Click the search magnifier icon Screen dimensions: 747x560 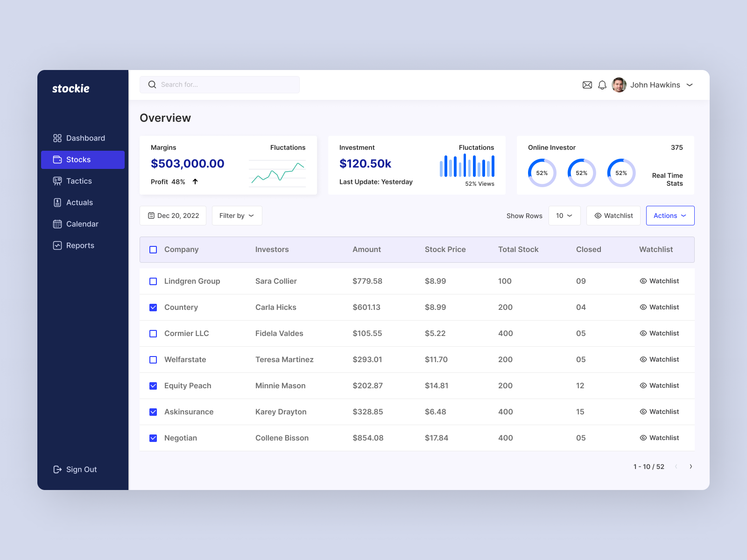[152, 84]
